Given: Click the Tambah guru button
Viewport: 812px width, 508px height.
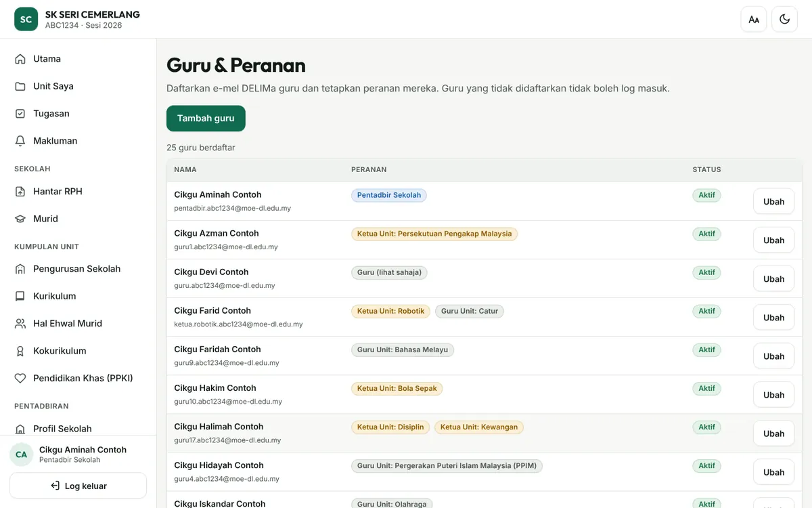Looking at the screenshot, I should coord(206,119).
